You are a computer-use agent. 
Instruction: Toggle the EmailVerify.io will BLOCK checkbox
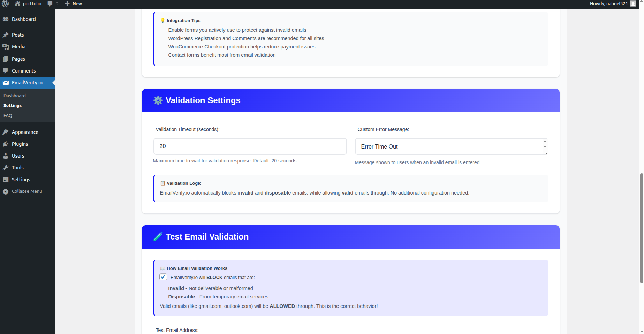coord(163,277)
